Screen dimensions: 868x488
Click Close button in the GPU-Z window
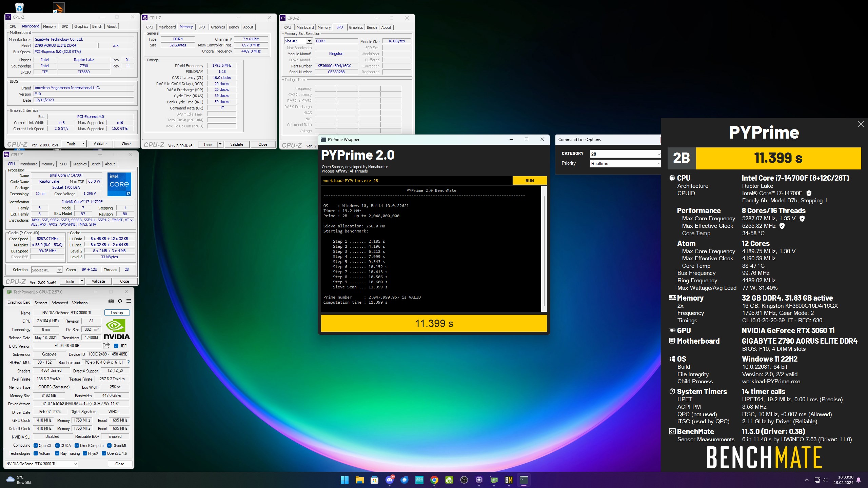click(x=120, y=464)
